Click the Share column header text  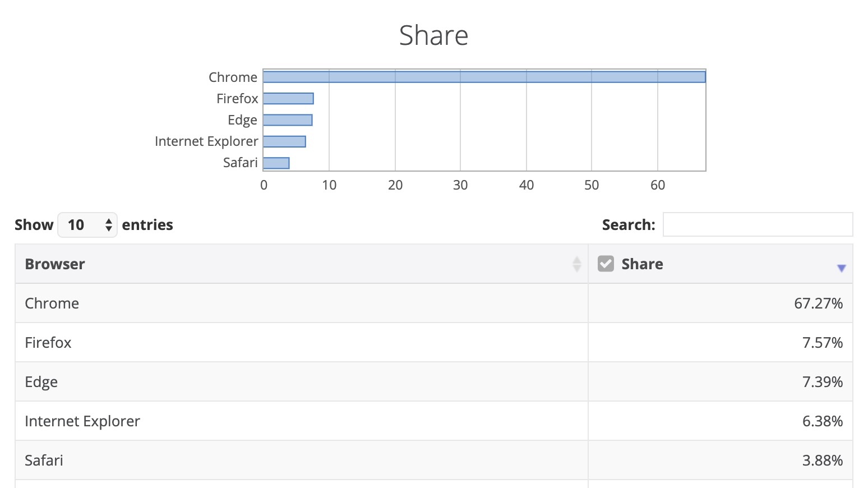pos(642,264)
